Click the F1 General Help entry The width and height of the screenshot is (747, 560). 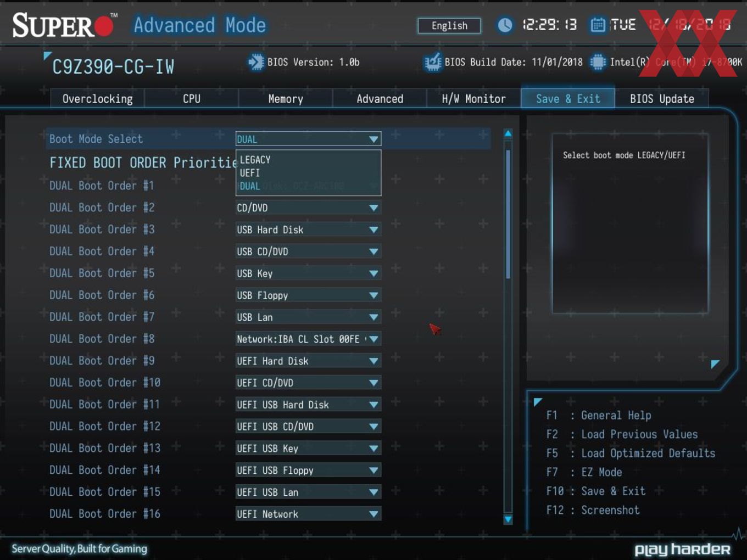599,416
